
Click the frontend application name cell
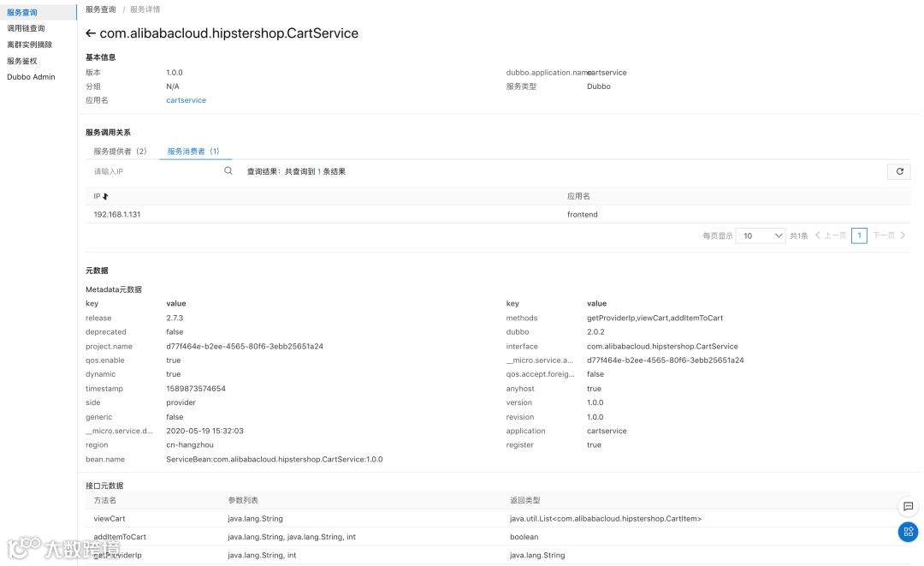(x=583, y=215)
